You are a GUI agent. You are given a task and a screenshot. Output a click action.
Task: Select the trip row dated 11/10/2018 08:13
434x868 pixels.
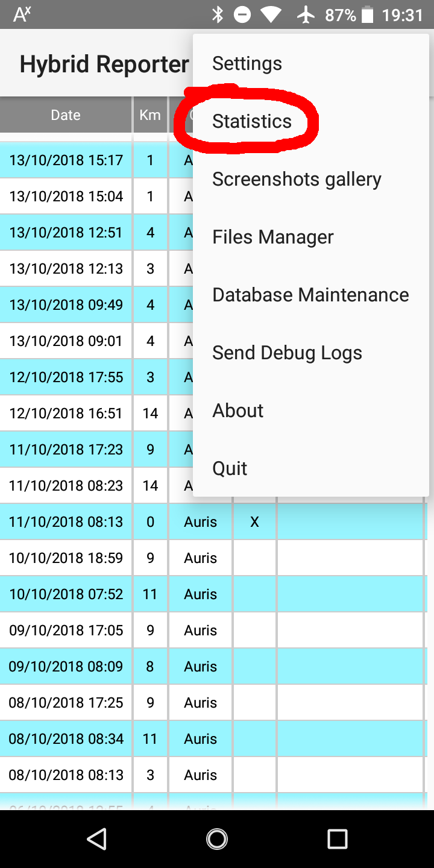coord(66,521)
